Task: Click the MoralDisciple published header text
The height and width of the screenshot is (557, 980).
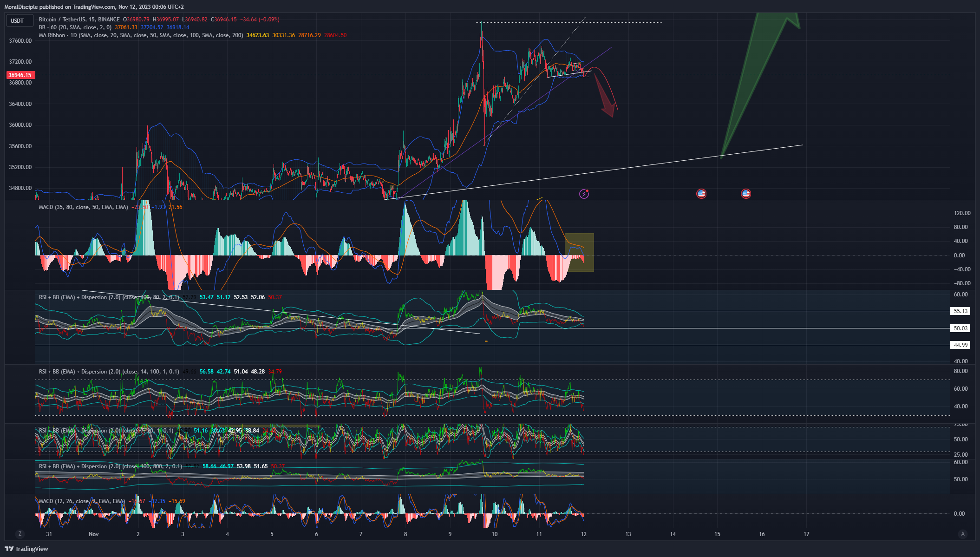Action: point(94,7)
